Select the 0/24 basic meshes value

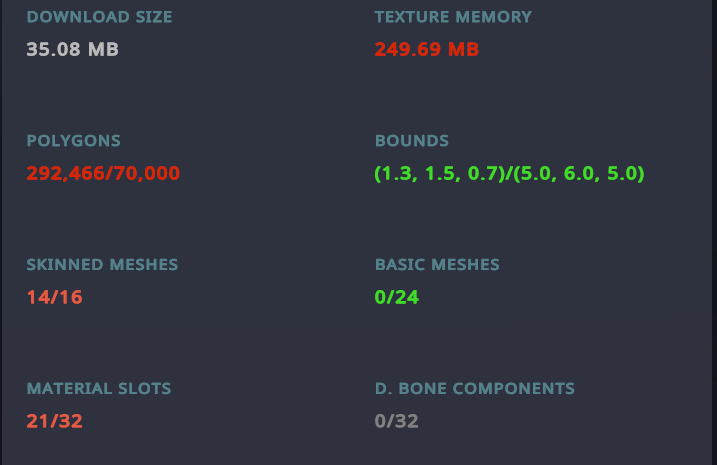point(396,297)
